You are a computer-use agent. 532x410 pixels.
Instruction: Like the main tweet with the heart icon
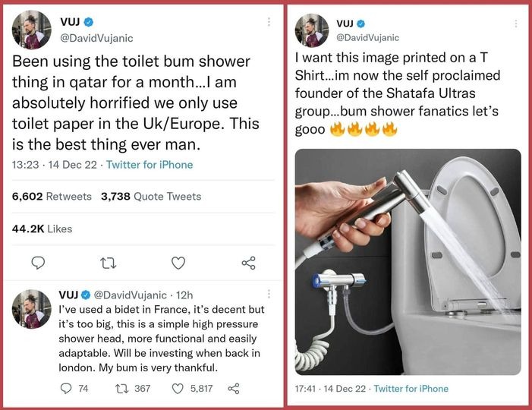178,263
